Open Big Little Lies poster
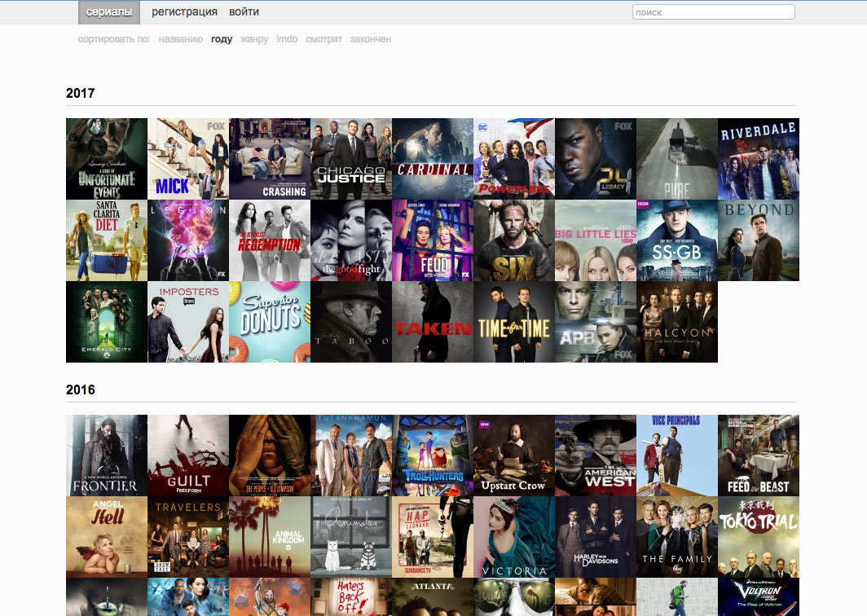Viewport: 867px width, 616px height. tap(596, 240)
